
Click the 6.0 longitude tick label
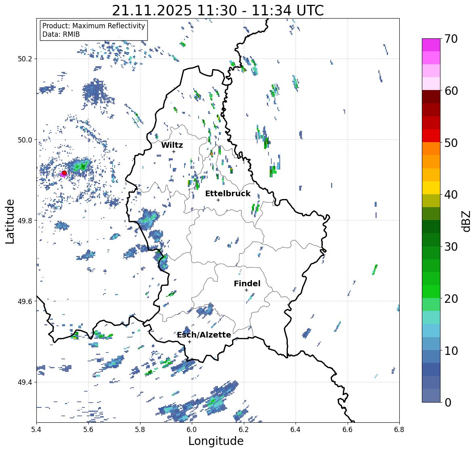192,430
